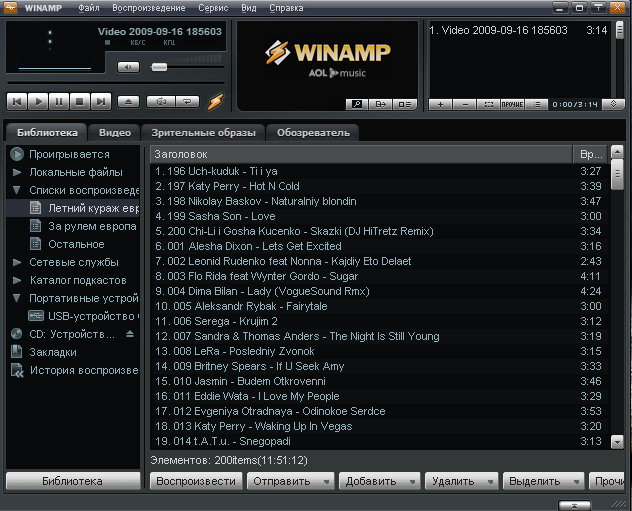
Task: Start playback with the Play button
Action: (38, 102)
